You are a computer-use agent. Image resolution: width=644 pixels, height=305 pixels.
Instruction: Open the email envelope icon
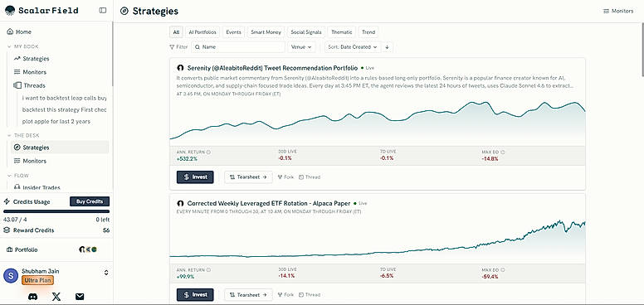click(80, 297)
